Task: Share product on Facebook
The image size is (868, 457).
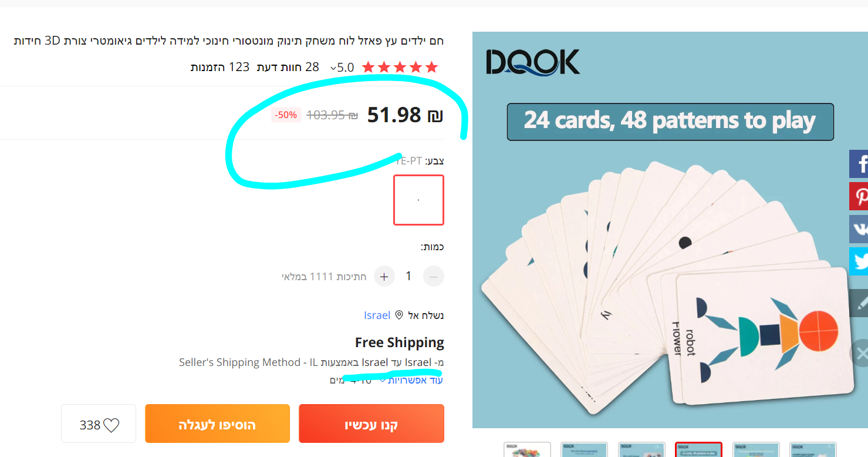Action: (x=859, y=164)
